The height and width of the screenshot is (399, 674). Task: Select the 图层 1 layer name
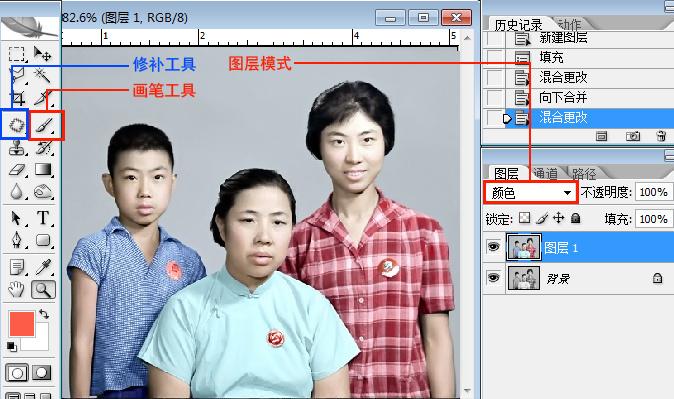(561, 248)
